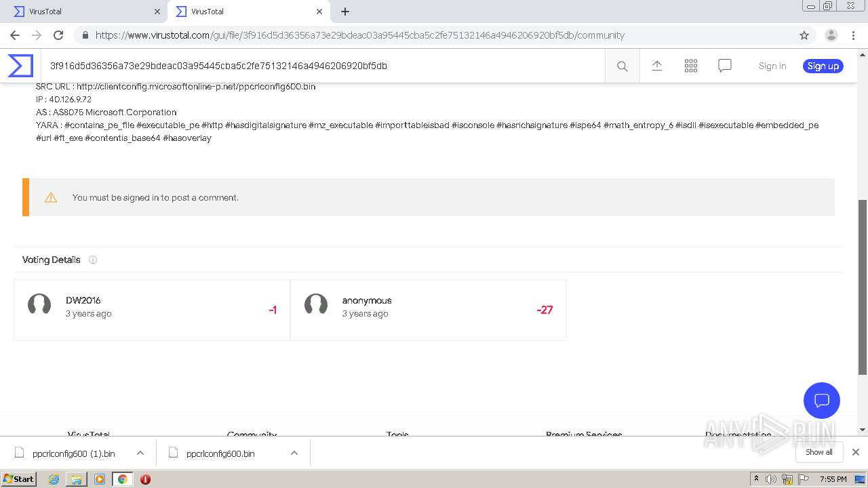
Task: Click the -27 vote score
Action: coord(545,310)
